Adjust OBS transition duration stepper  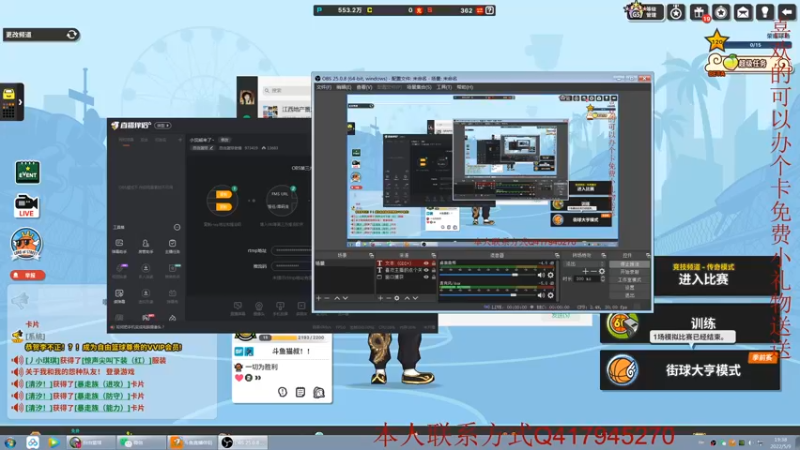(x=603, y=279)
